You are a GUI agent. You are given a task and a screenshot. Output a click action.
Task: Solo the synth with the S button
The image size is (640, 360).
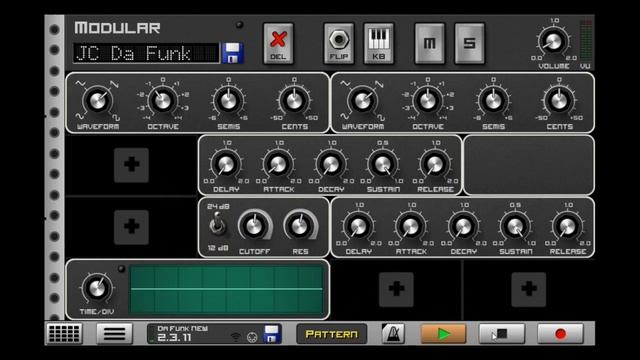[x=469, y=44]
